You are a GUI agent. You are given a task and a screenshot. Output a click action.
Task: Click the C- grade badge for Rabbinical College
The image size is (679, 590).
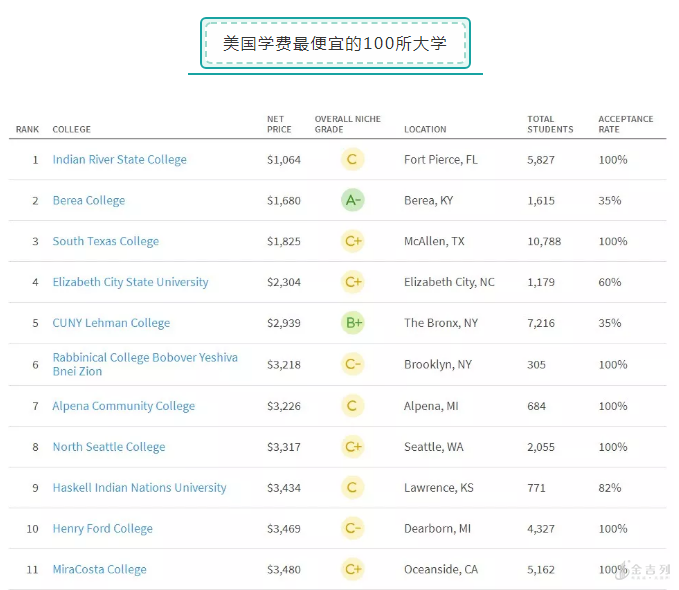351,364
